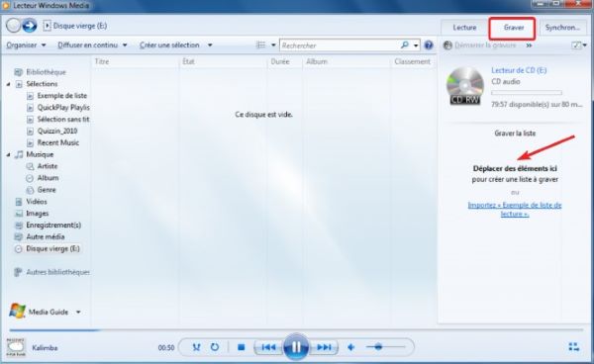Open the search options dropdown arrow
The height and width of the screenshot is (364, 594).
click(416, 45)
